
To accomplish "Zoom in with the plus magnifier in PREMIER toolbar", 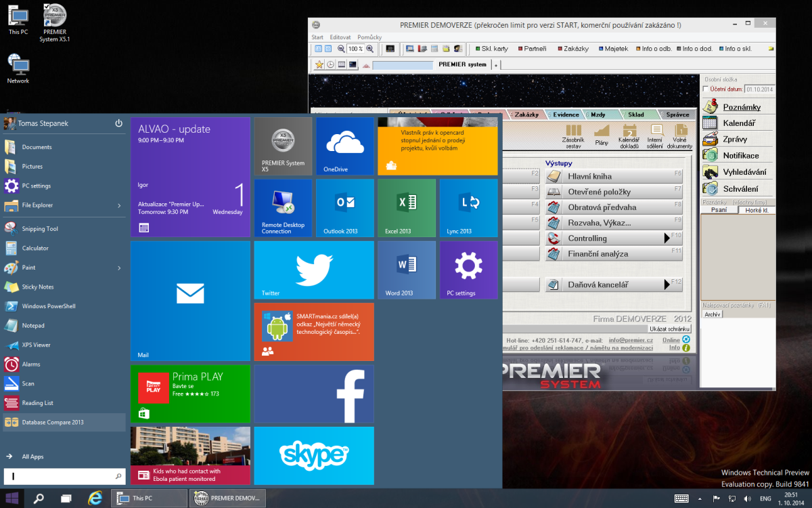I will click(370, 49).
